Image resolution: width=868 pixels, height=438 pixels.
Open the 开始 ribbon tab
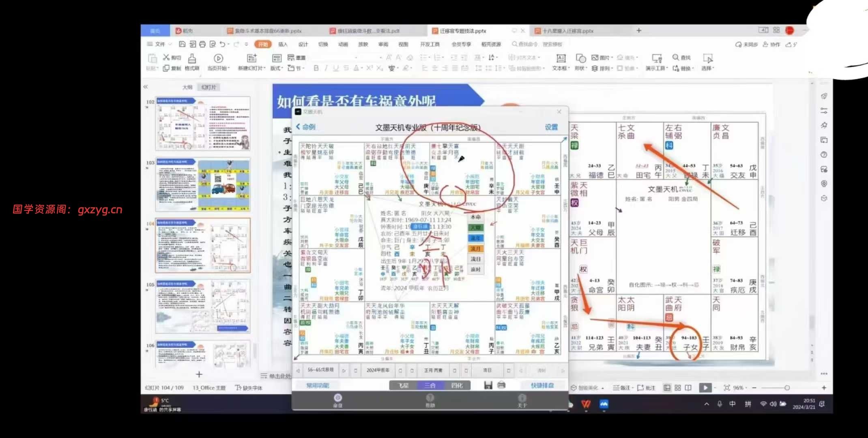click(263, 44)
